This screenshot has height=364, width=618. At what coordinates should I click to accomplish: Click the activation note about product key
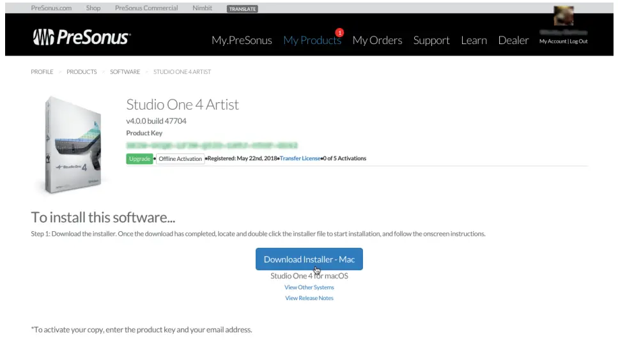(x=141, y=330)
